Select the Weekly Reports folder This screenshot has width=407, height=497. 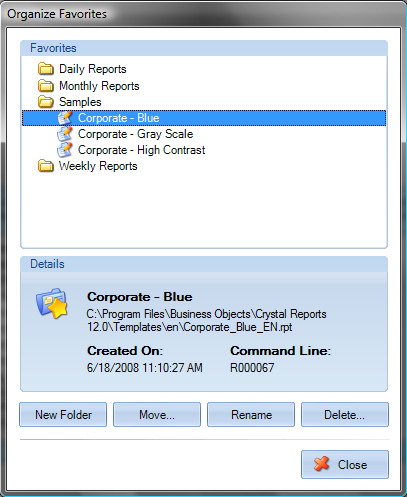click(x=98, y=166)
